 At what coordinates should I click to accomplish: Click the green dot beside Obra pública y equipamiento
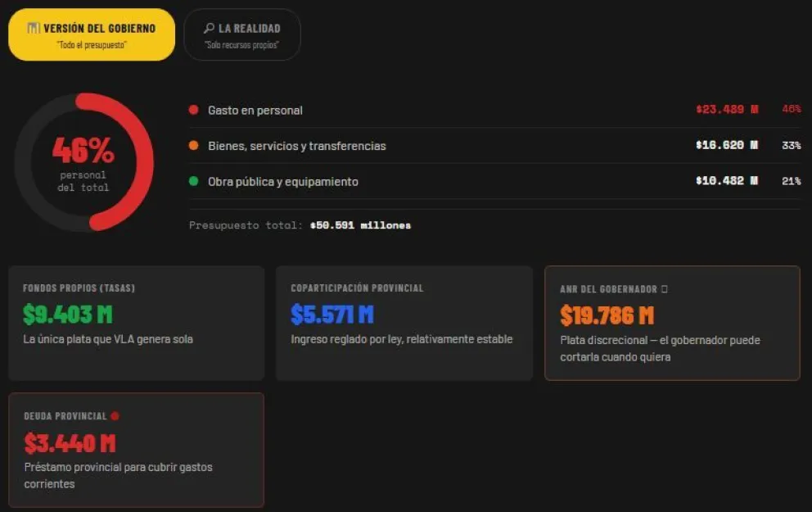tap(193, 182)
